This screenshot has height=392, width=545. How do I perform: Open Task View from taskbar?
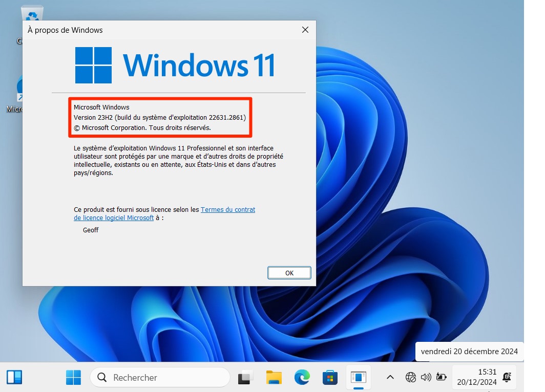pos(245,378)
